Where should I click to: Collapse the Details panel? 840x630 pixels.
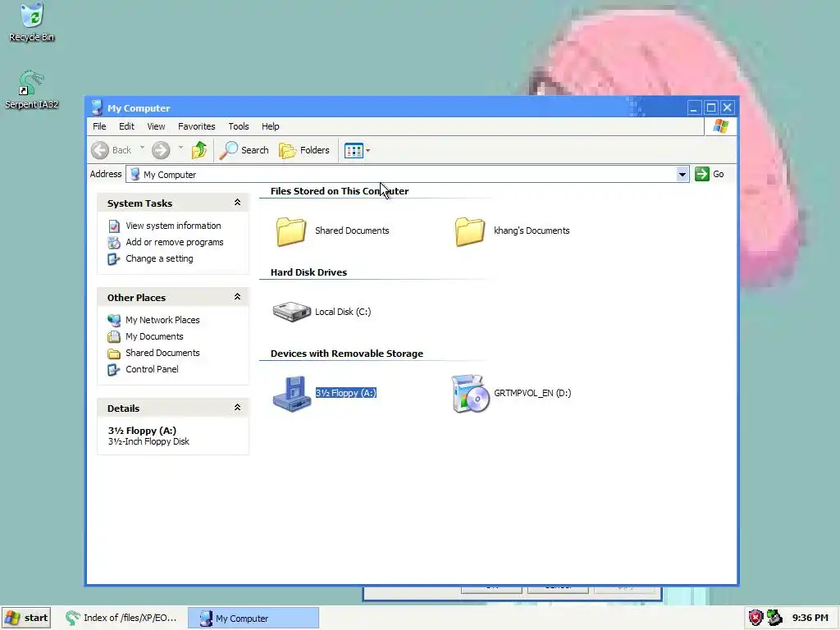click(x=237, y=408)
